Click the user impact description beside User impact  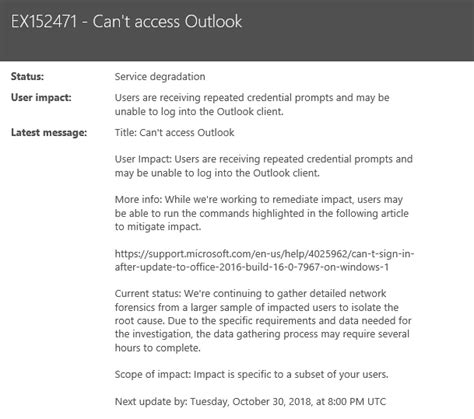pyautogui.click(x=252, y=104)
